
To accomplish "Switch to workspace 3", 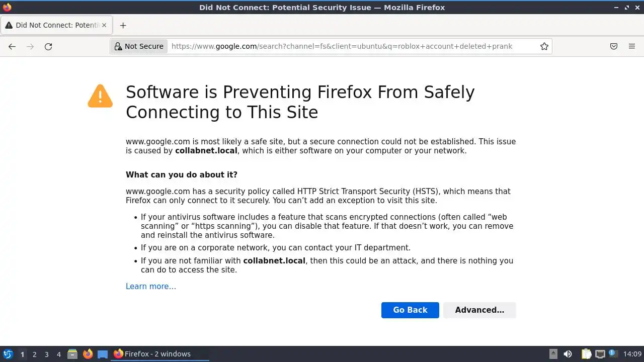I will pos(46,354).
